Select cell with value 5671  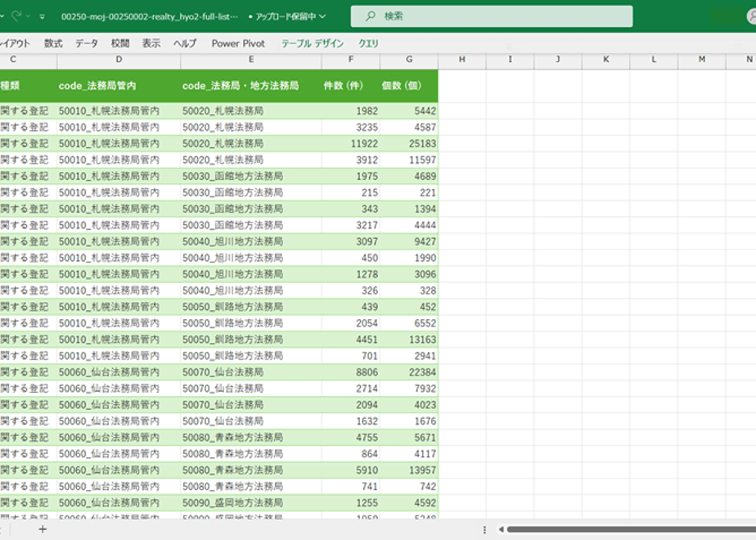pyautogui.click(x=409, y=438)
